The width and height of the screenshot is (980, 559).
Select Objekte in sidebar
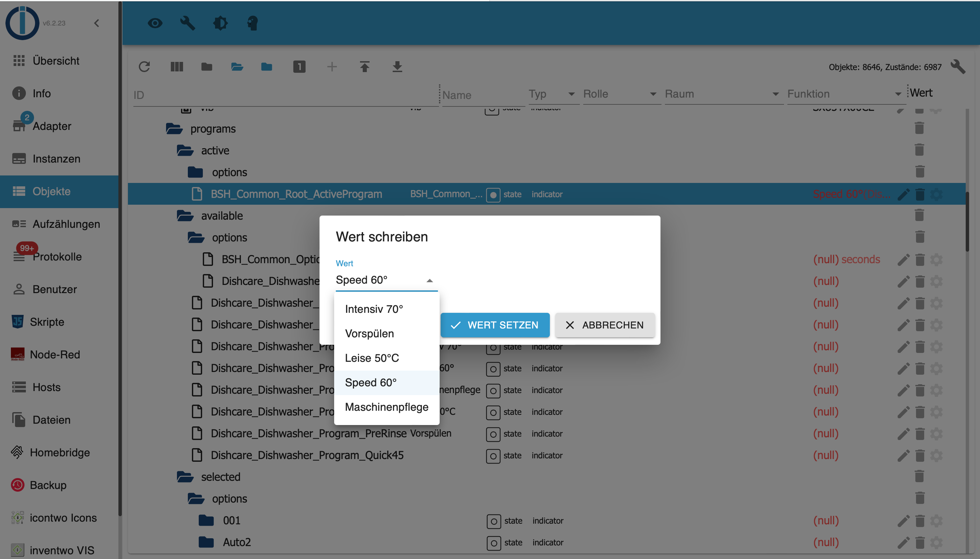(x=60, y=191)
